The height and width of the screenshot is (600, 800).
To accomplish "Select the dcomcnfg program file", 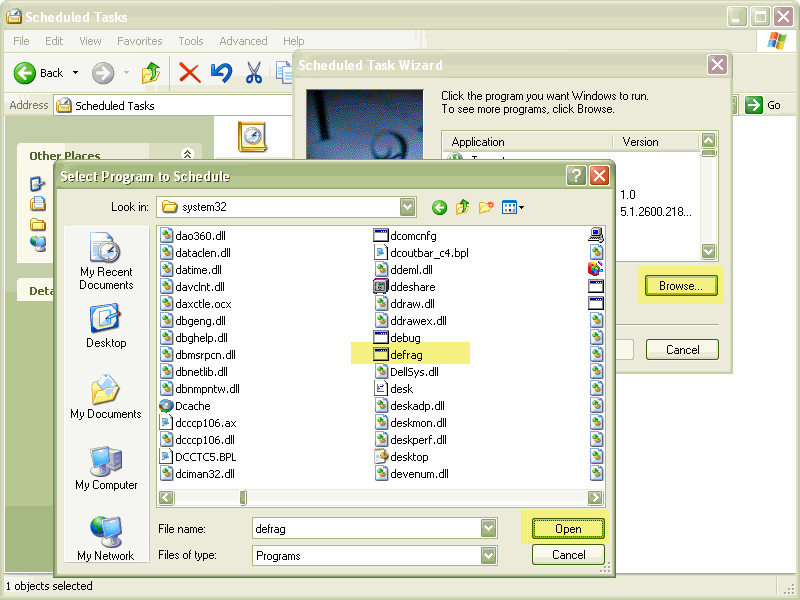I will pyautogui.click(x=405, y=236).
